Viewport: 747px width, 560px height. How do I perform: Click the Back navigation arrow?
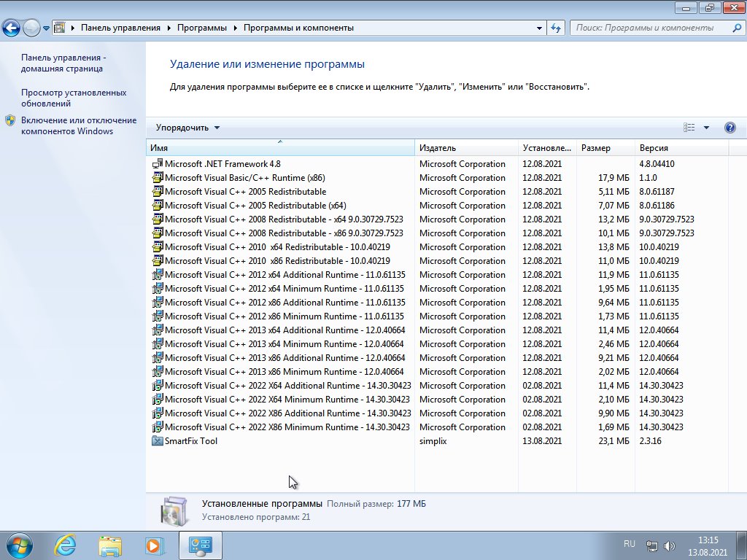click(11, 28)
